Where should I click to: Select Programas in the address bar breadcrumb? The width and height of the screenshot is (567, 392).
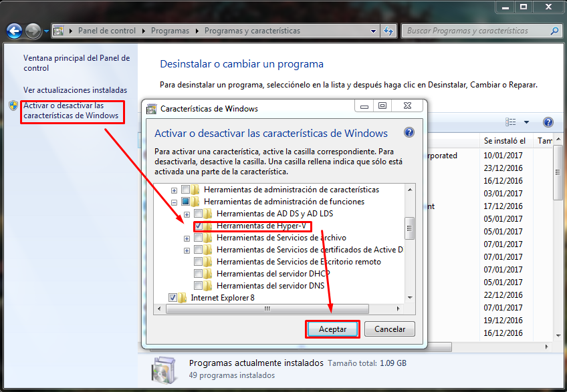(x=170, y=31)
